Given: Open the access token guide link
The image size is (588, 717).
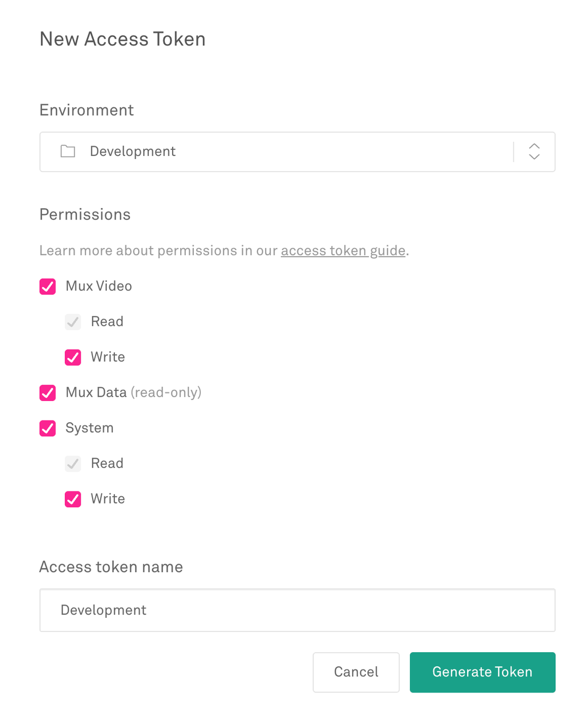Looking at the screenshot, I should click(343, 251).
